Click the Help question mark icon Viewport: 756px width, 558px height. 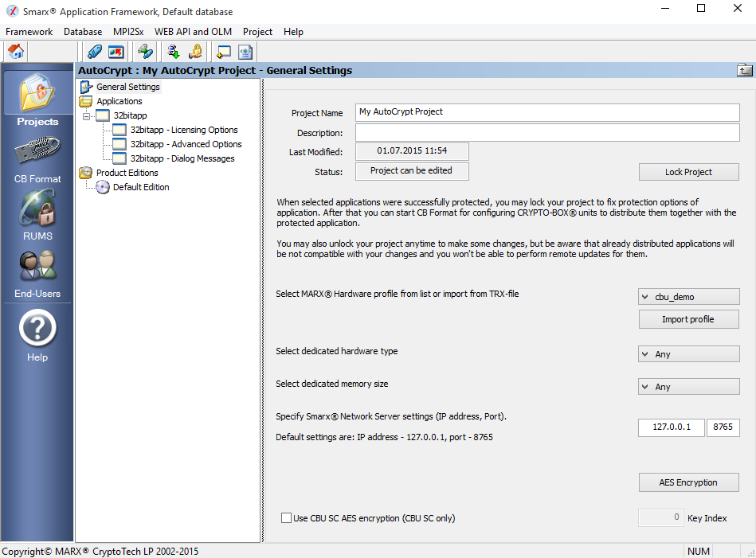click(37, 334)
